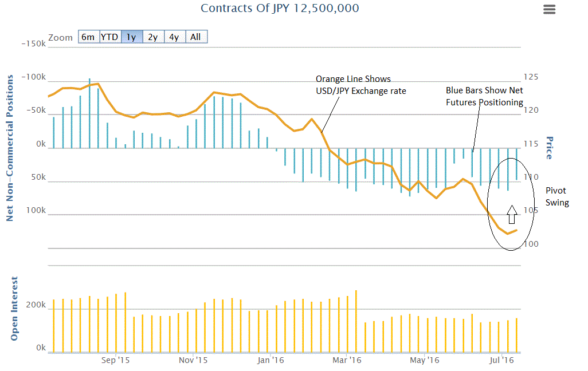The height and width of the screenshot is (371, 588).
Task: Open the chart hamburger context menu
Action: point(549,9)
